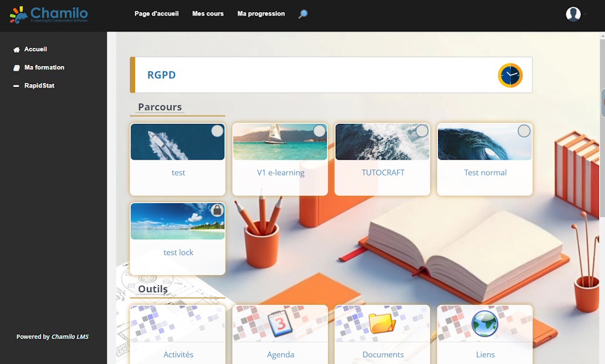Open Ma formation in the sidebar
This screenshot has width=605, height=364.
(x=44, y=68)
